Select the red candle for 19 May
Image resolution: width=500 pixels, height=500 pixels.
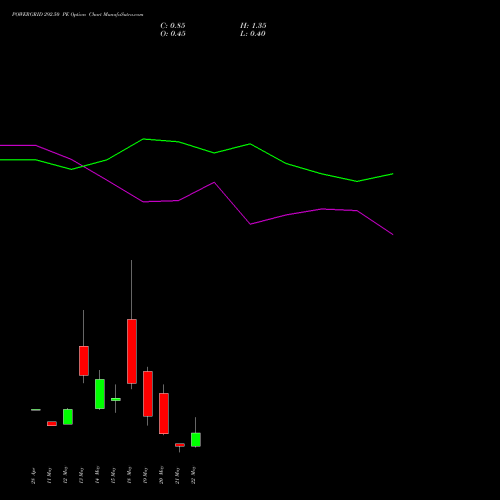click(148, 394)
